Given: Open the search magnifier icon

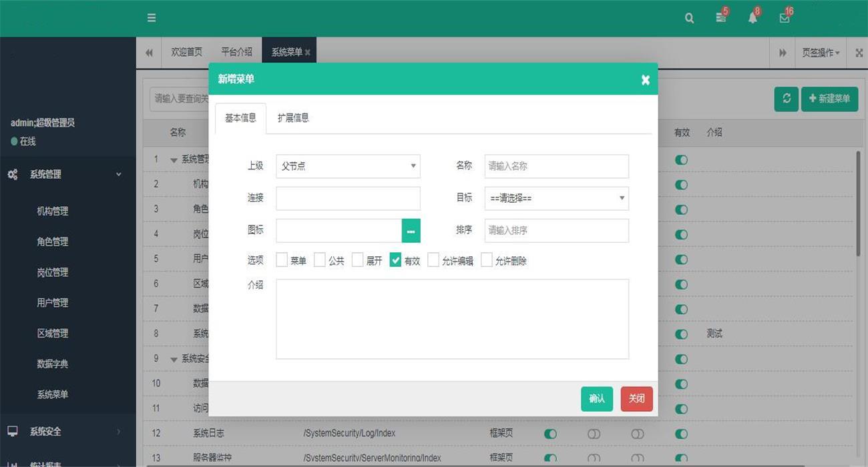Looking at the screenshot, I should (x=689, y=19).
